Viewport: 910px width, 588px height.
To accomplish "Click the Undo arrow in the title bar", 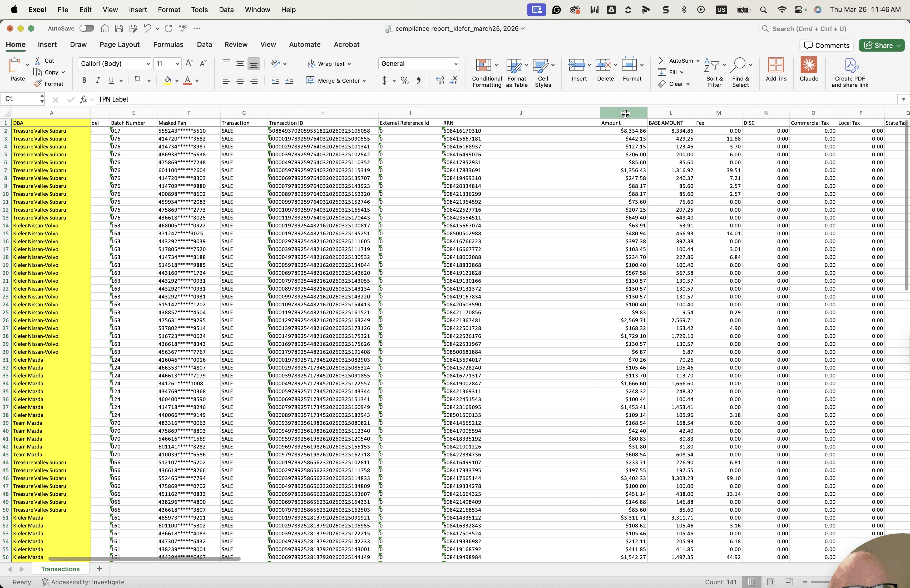I will 147,28.
